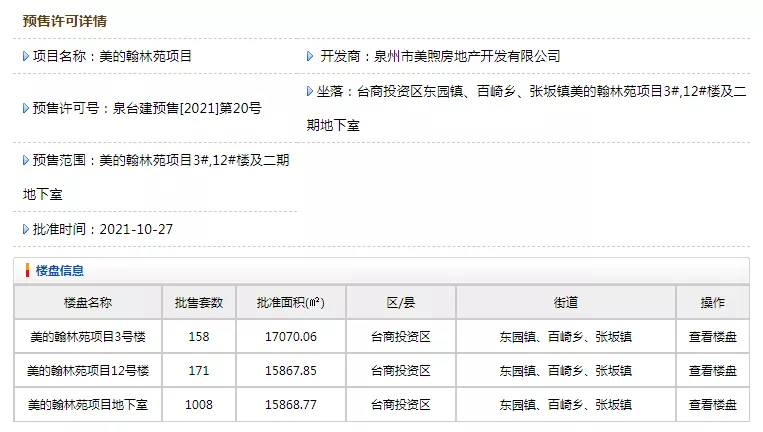Click the arrow icon beside 批准时间
The image size is (763, 432).
coord(26,229)
